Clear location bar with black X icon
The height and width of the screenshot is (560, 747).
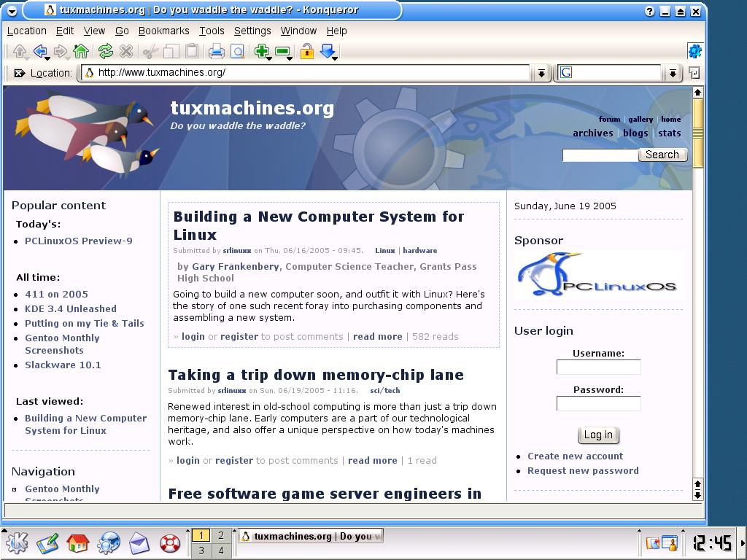[x=20, y=73]
